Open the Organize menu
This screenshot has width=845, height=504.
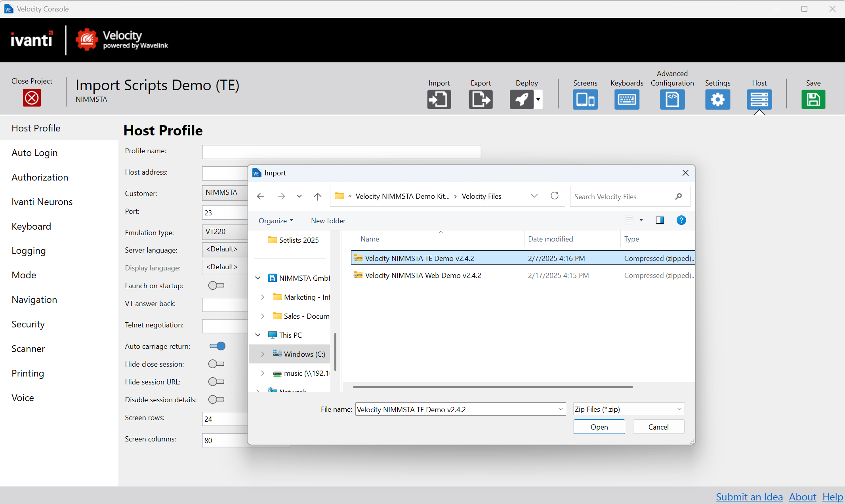pos(276,221)
